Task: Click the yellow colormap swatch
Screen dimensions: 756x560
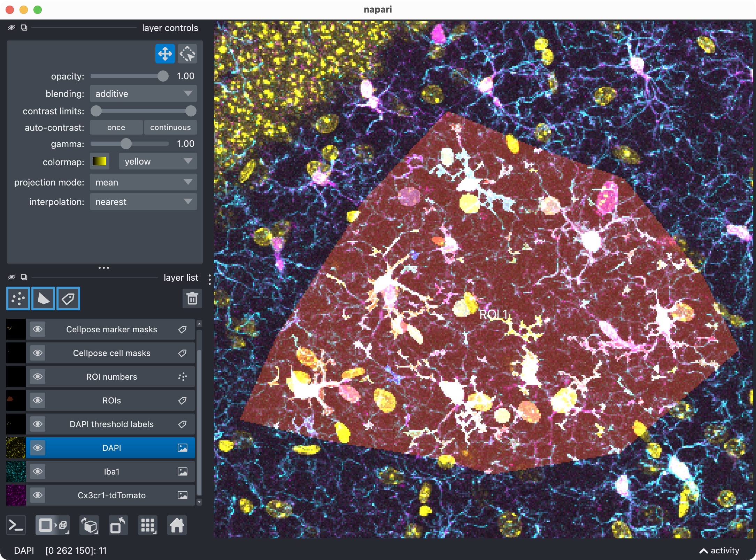Action: (100, 161)
